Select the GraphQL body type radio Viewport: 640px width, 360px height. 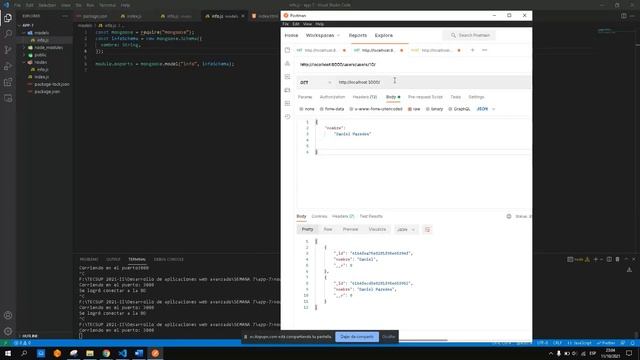click(450, 109)
